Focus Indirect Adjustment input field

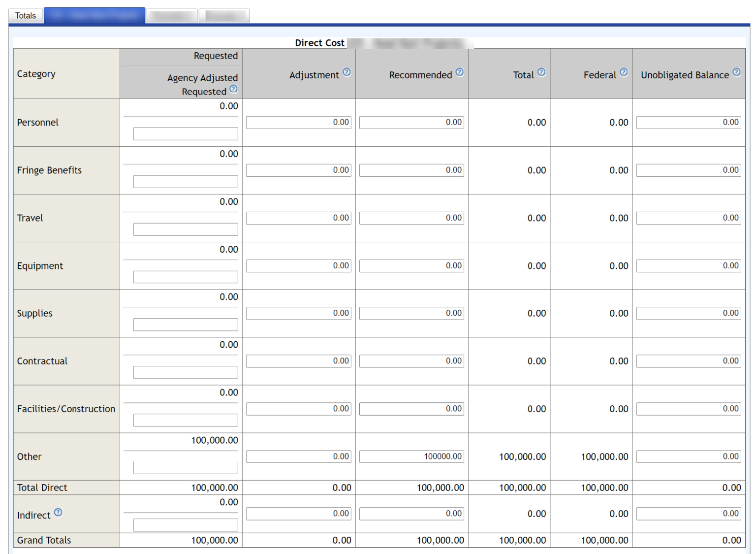point(298,514)
